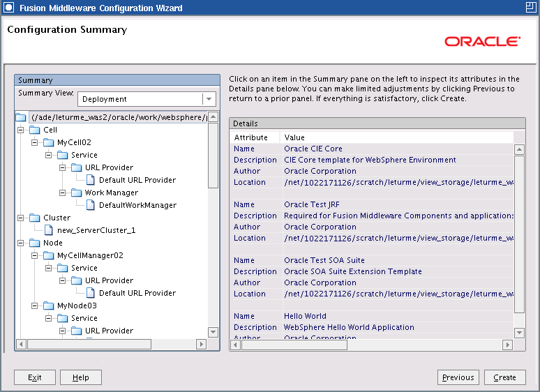Click the MyCellManager02 folder icon

(x=48, y=255)
